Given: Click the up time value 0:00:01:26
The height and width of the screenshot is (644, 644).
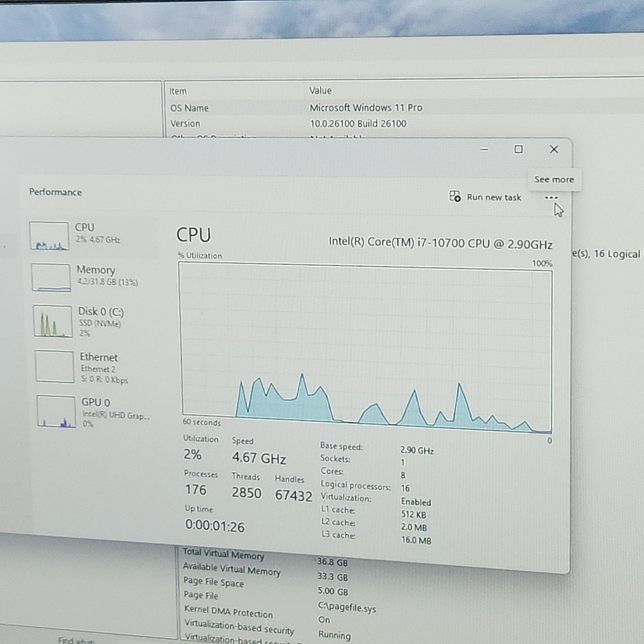Looking at the screenshot, I should pyautogui.click(x=215, y=526).
